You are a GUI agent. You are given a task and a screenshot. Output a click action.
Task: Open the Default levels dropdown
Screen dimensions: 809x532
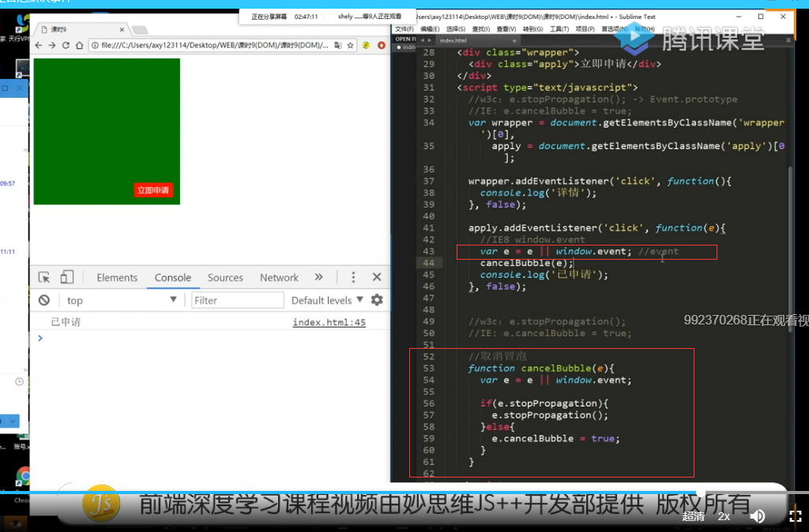click(327, 300)
